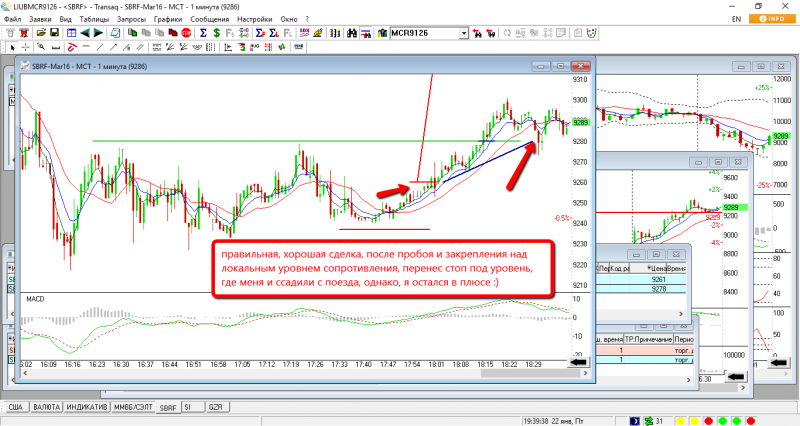
Task: Click the first red arrow binoculars icon after MCR9126
Action: pyautogui.click(x=477, y=33)
